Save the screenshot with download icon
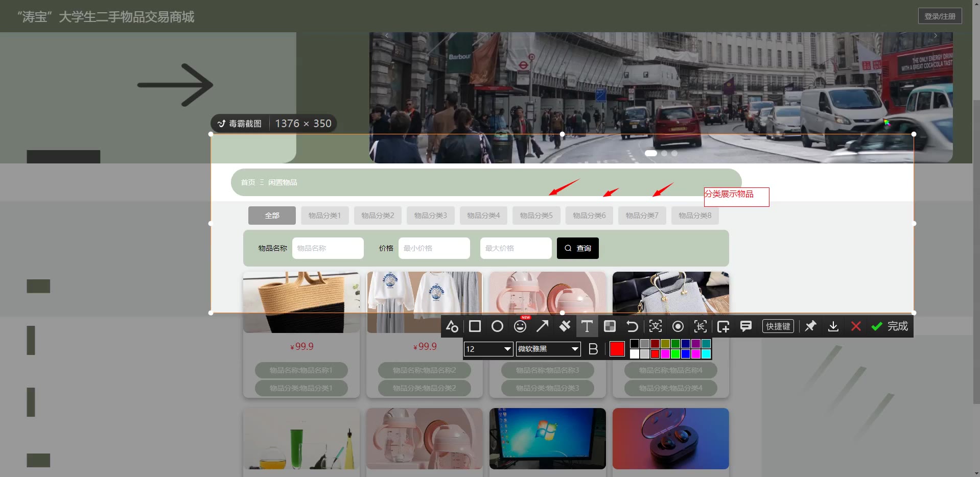The height and width of the screenshot is (477, 980). pyautogui.click(x=833, y=326)
